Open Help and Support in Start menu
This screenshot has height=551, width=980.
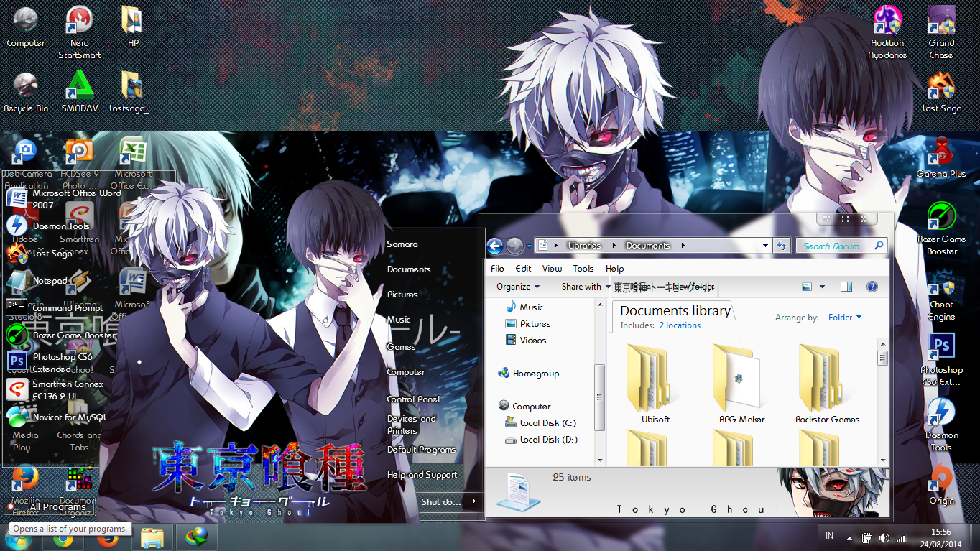pos(422,475)
